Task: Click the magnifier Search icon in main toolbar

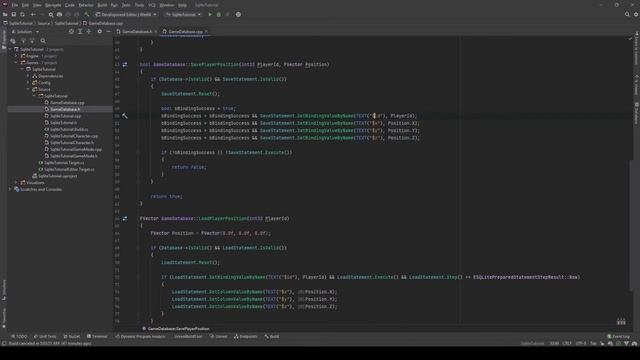Action: click(x=51, y=15)
